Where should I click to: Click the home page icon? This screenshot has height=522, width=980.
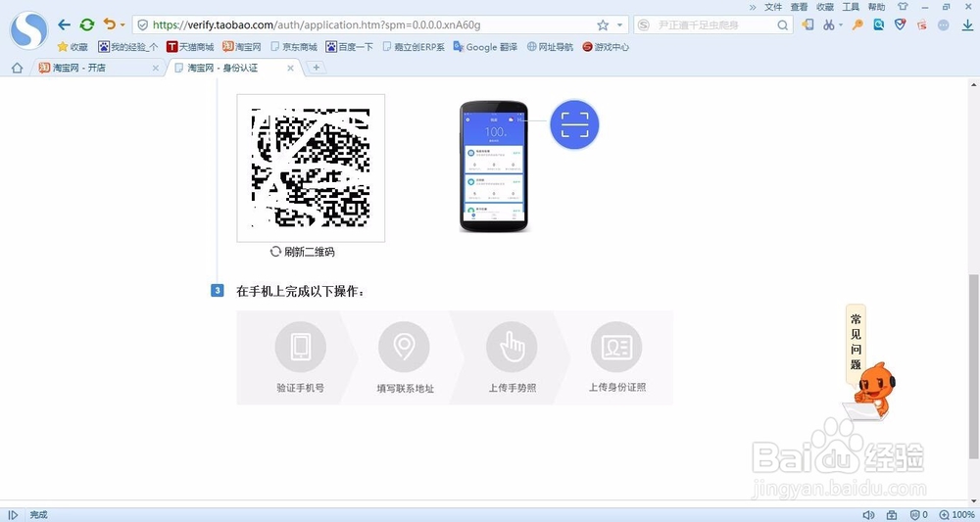pos(17,68)
